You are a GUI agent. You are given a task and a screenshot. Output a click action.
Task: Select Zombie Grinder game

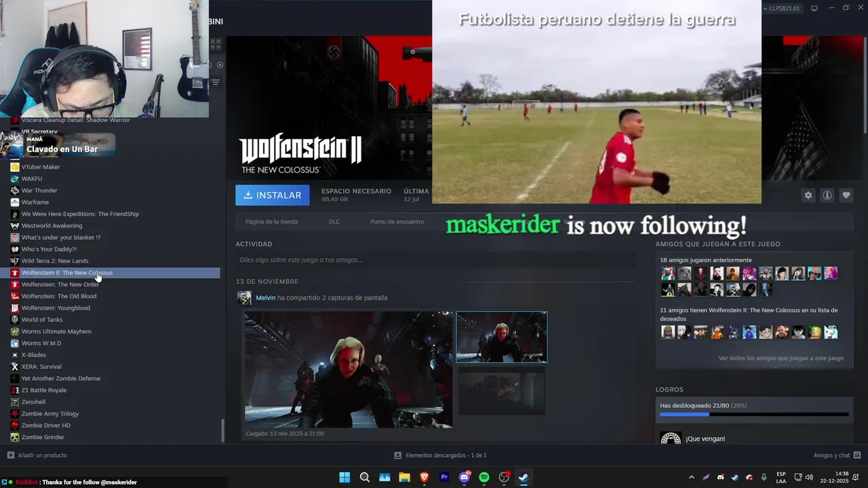(x=42, y=437)
